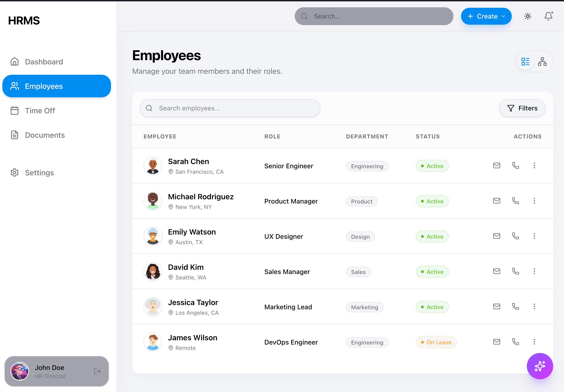The width and height of the screenshot is (564, 392).
Task: Open Settings from the sidebar
Action: click(x=39, y=172)
